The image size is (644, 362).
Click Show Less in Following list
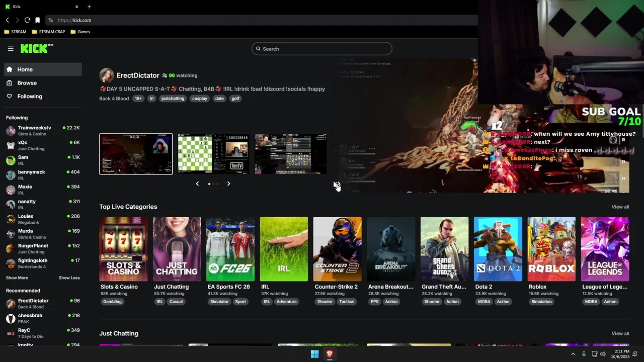pyautogui.click(x=69, y=278)
